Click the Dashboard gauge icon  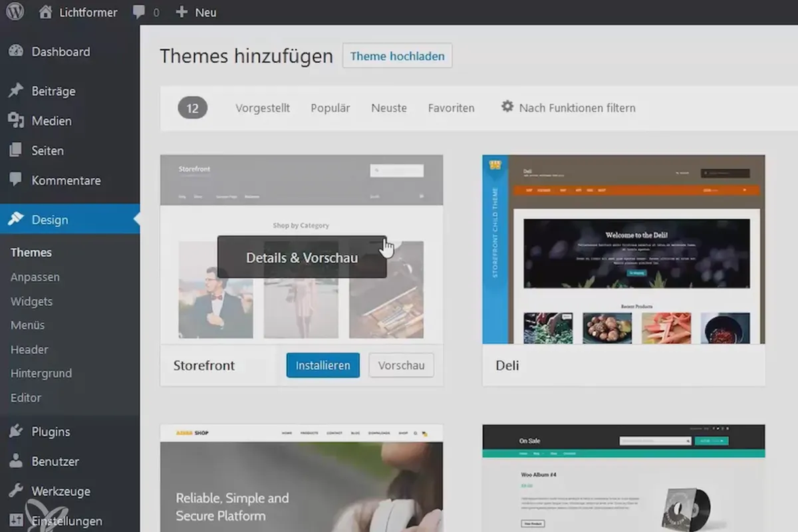click(16, 51)
